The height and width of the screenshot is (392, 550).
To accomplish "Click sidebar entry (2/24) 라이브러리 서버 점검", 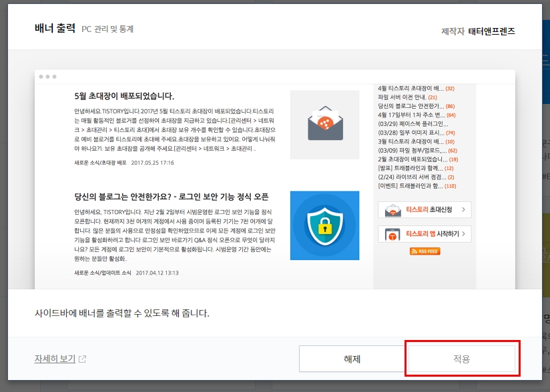I will pos(412,177).
